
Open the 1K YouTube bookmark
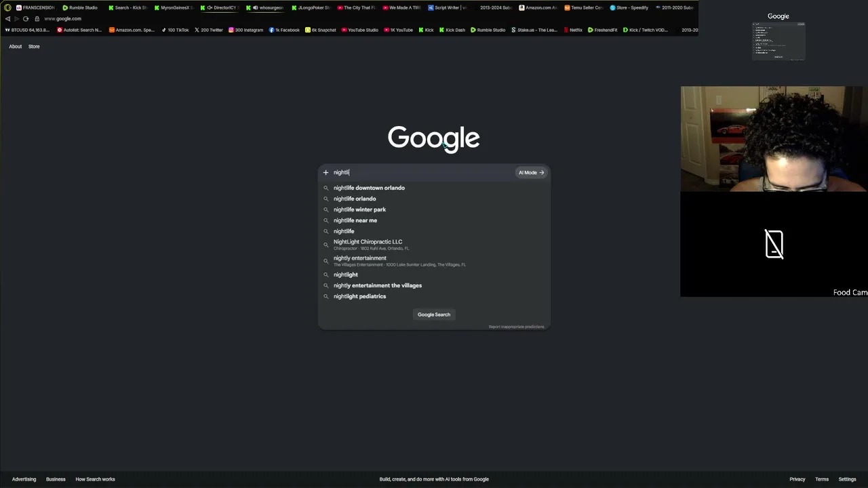pos(398,30)
